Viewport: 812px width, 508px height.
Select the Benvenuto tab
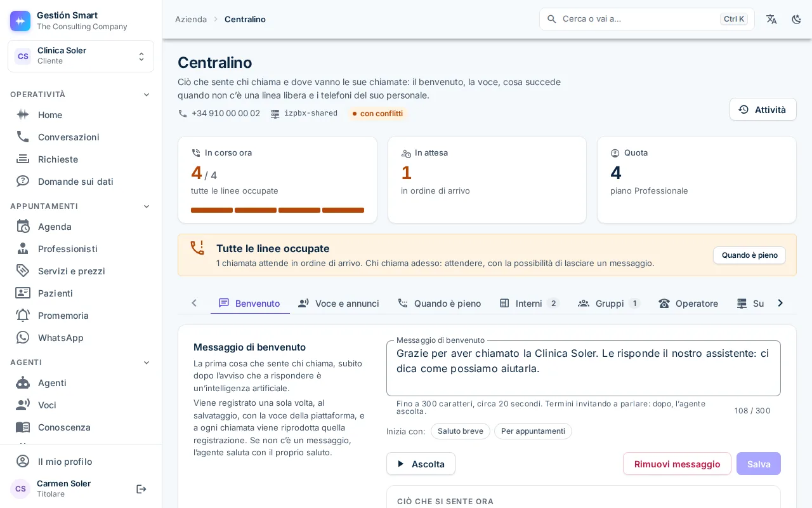click(x=250, y=304)
